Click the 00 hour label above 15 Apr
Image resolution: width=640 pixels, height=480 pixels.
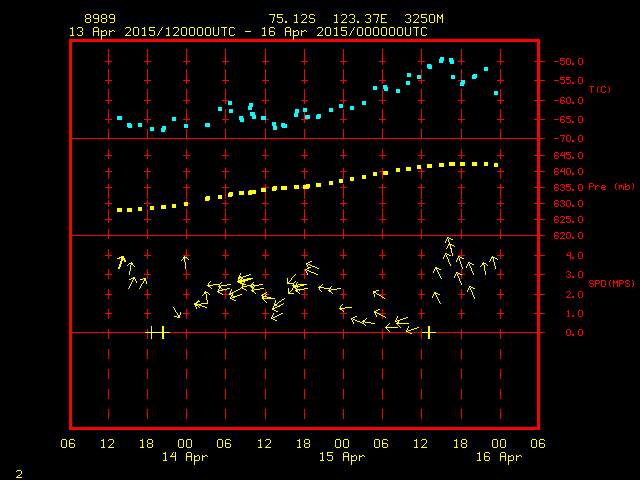[342, 444]
